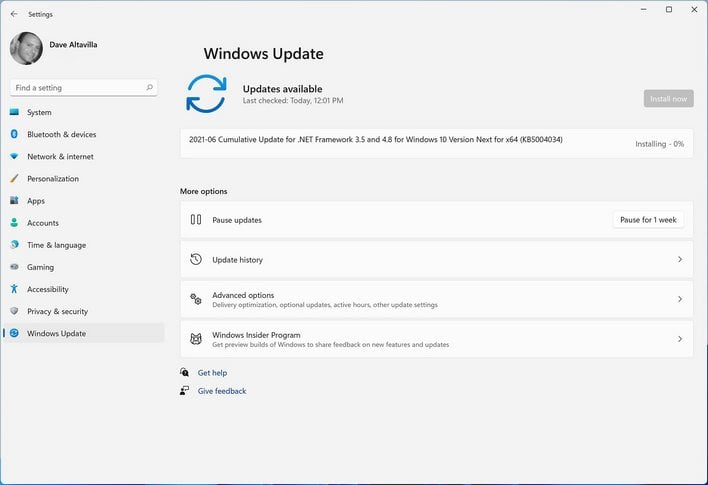This screenshot has height=485, width=708.
Task: Expand Advanced options chevron
Action: 680,299
